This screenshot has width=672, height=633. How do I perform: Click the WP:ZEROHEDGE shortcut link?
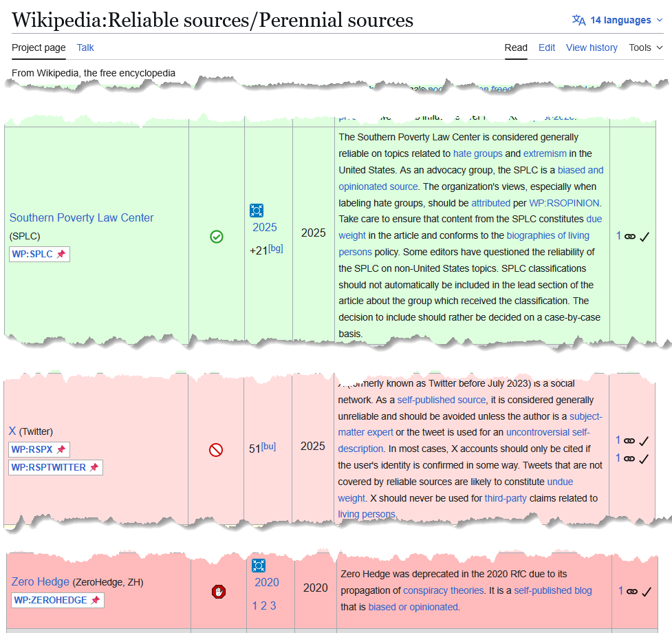coord(50,601)
